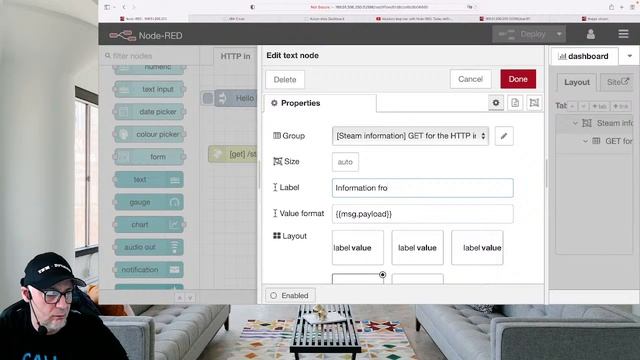The image size is (640, 360).
Task: Click the Node-RED logo
Action: point(146,36)
